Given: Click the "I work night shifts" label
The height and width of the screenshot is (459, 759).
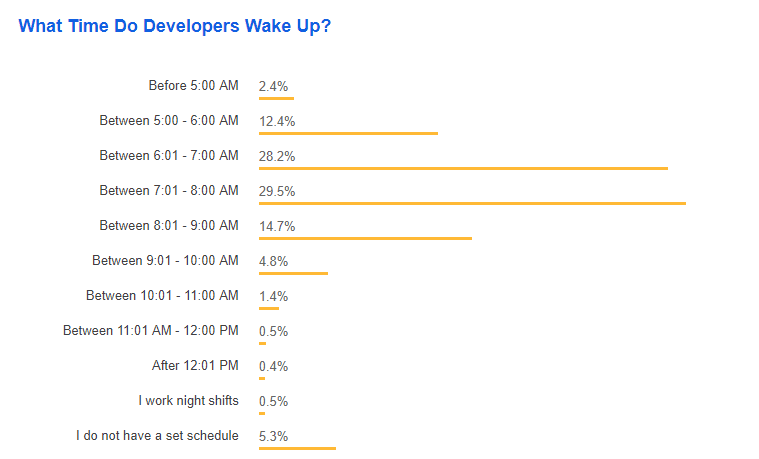Looking at the screenshot, I should [x=188, y=401].
